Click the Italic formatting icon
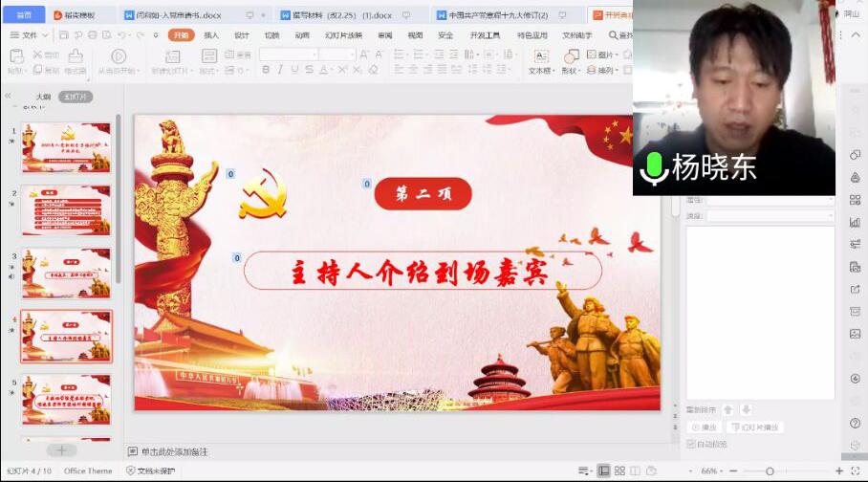This screenshot has height=482, width=868. 280,70
